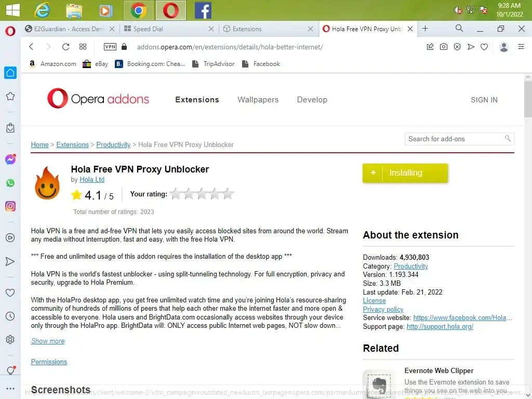532x399 pixels.
Task: Send page to My Flow
Action: point(471,47)
